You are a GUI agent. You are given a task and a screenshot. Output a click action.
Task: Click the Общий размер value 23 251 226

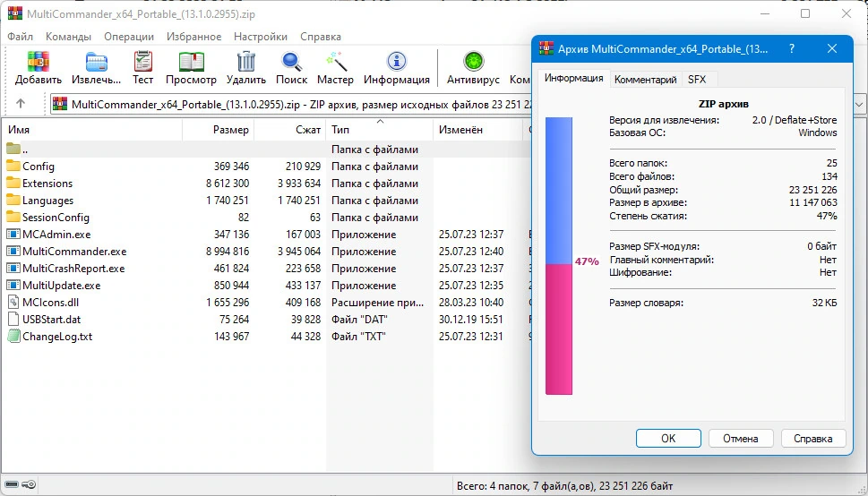[x=812, y=189]
